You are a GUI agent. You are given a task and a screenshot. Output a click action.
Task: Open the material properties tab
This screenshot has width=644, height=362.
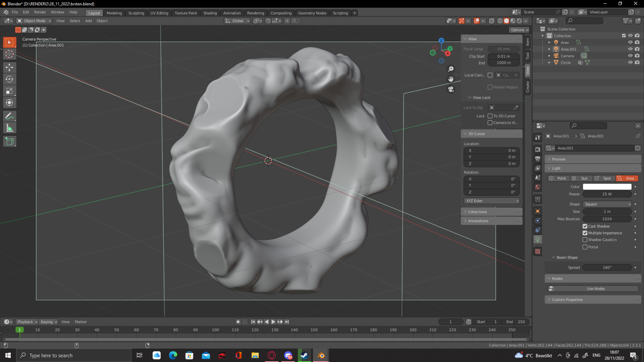tap(537, 251)
